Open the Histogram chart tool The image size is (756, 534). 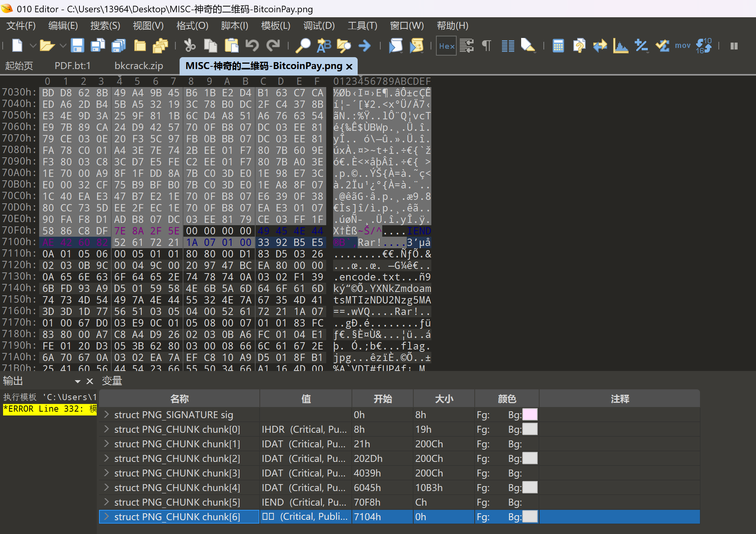coord(620,46)
